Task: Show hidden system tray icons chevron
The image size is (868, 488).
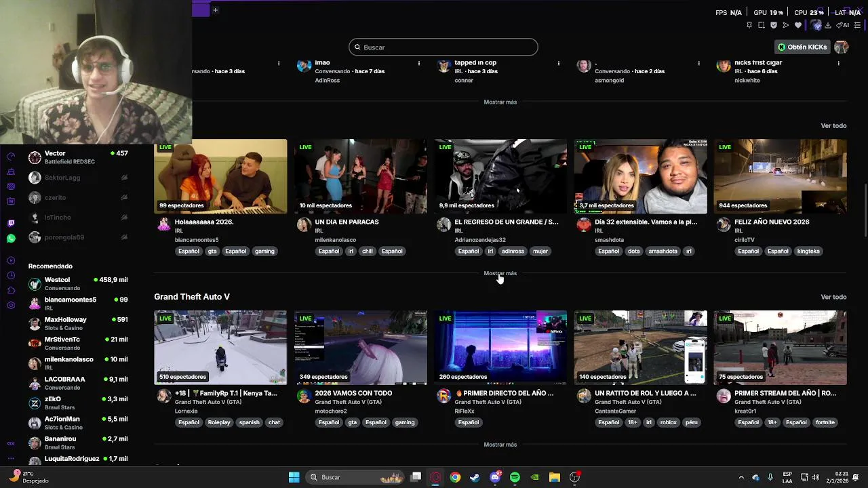Action: [x=741, y=477]
